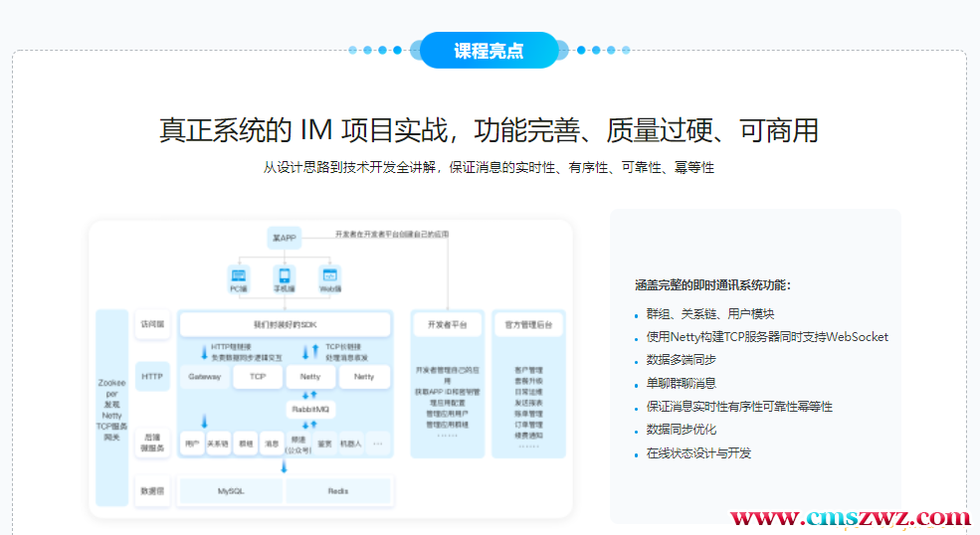Image resolution: width=980 pixels, height=535 pixels.
Task: Click the Zookeeper service discovery column
Action: [112, 406]
